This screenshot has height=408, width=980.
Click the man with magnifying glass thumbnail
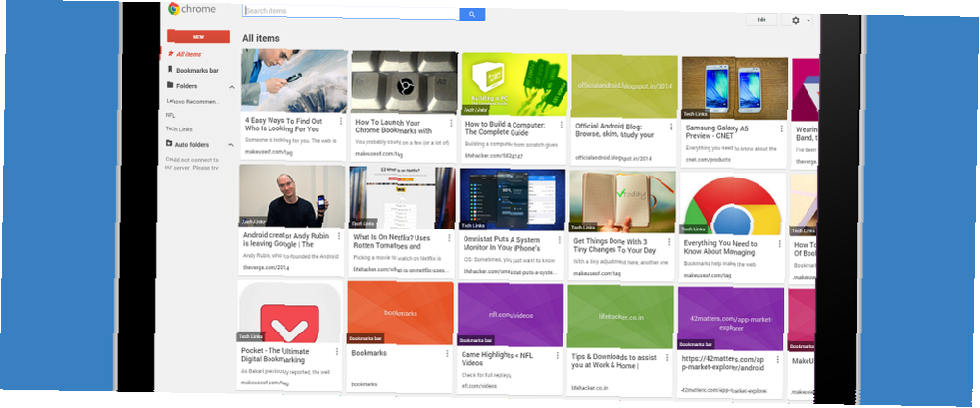pyautogui.click(x=294, y=80)
